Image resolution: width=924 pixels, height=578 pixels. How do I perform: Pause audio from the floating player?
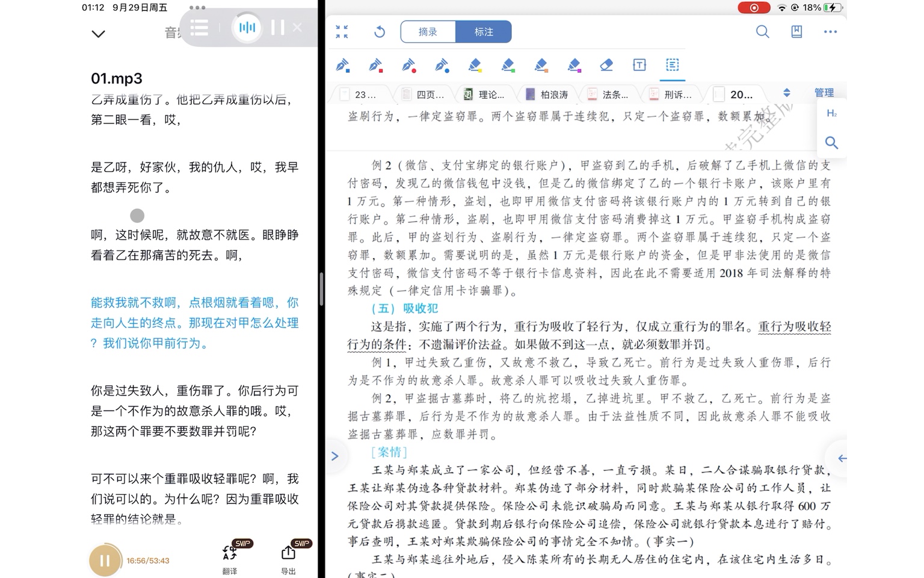click(277, 27)
